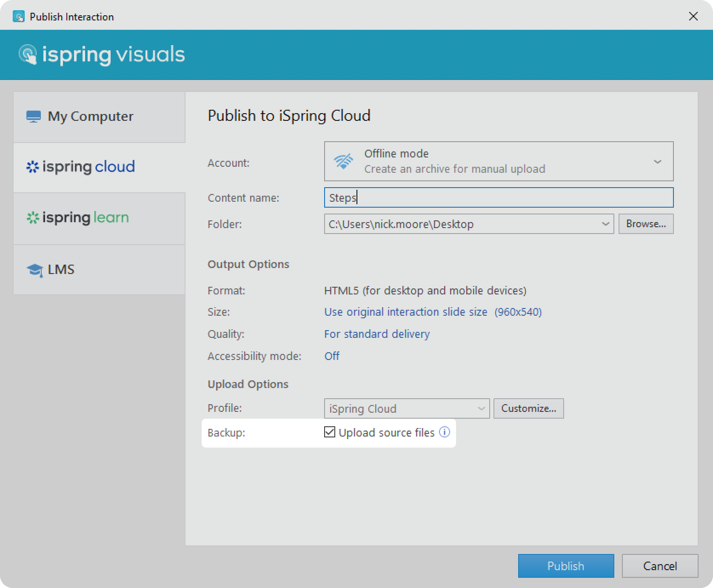Click the Publish Interaction title bar icon

pos(19,17)
